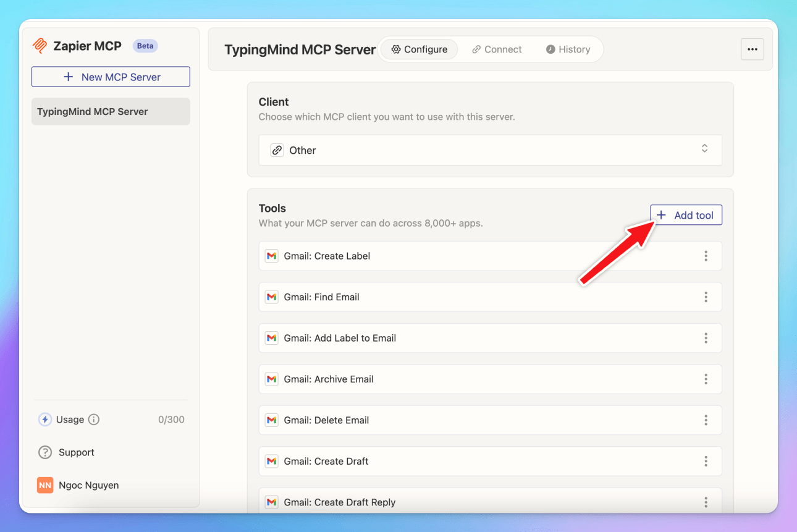Open the History tab
797x532 pixels.
click(568, 49)
